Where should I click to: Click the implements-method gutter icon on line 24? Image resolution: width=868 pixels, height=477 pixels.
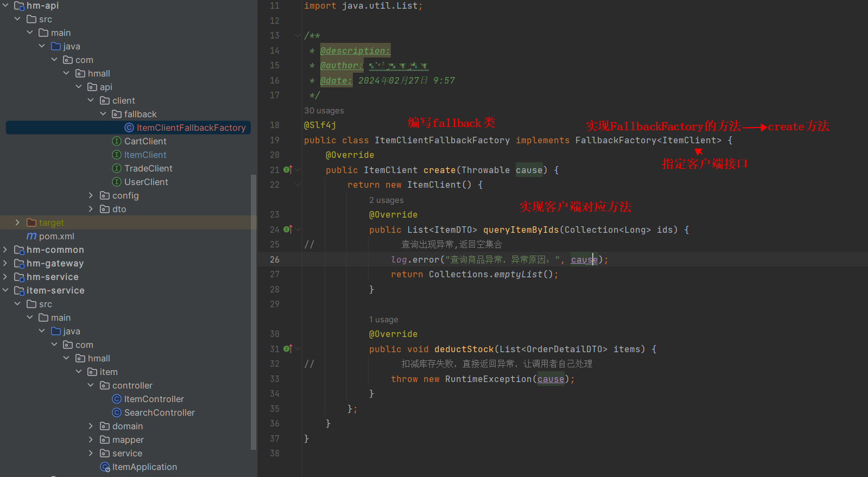[x=287, y=230]
